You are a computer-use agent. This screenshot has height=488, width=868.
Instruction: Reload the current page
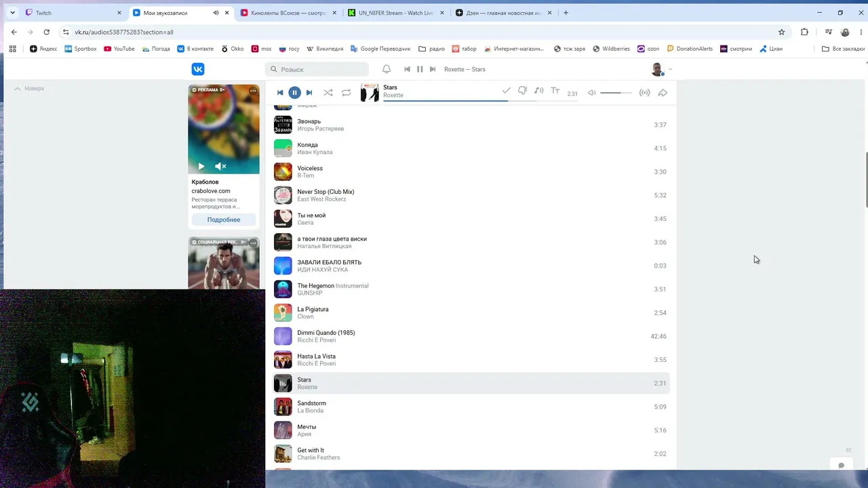[46, 32]
